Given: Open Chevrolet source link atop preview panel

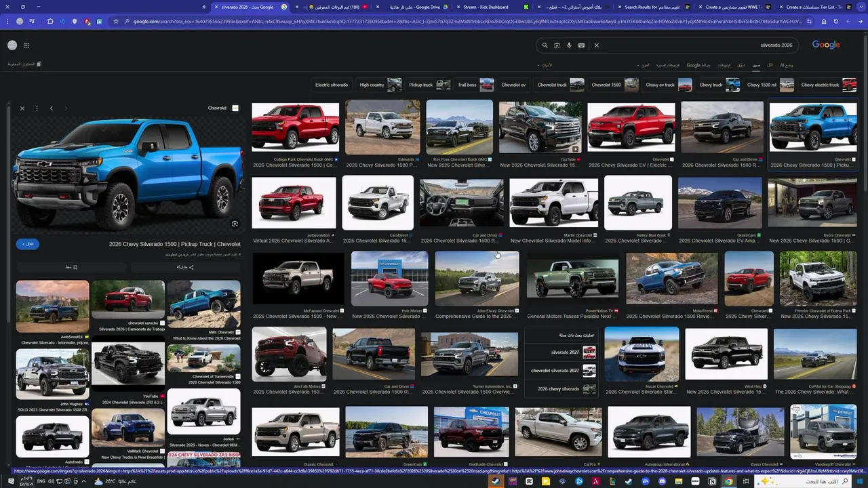Looking at the screenshot, I should pos(222,108).
